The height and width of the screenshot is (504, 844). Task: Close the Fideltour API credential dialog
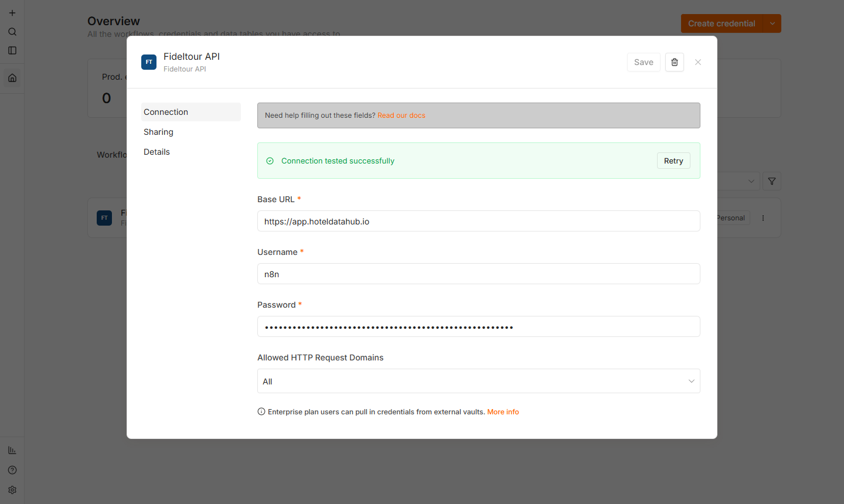point(698,62)
